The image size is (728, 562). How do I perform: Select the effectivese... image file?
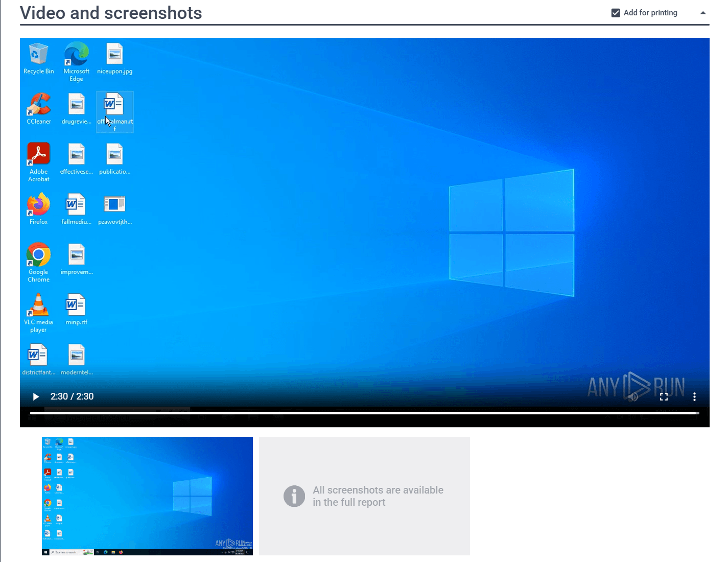coord(76,159)
